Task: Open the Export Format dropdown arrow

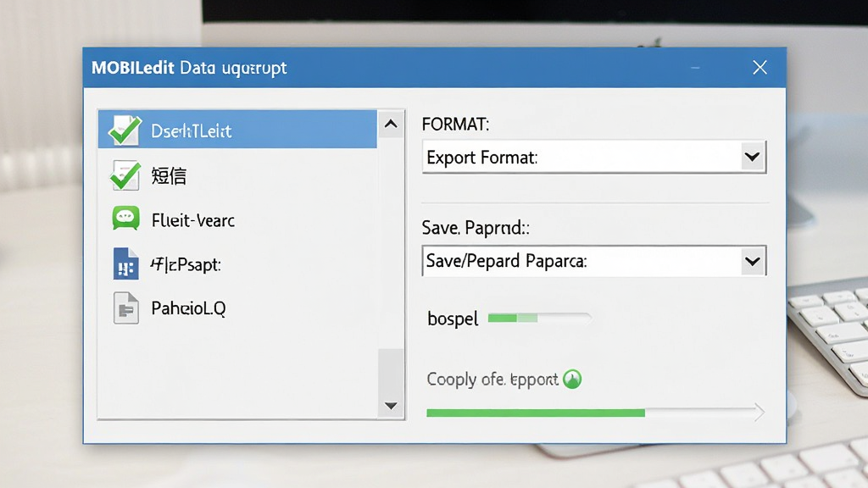Action: pyautogui.click(x=752, y=157)
